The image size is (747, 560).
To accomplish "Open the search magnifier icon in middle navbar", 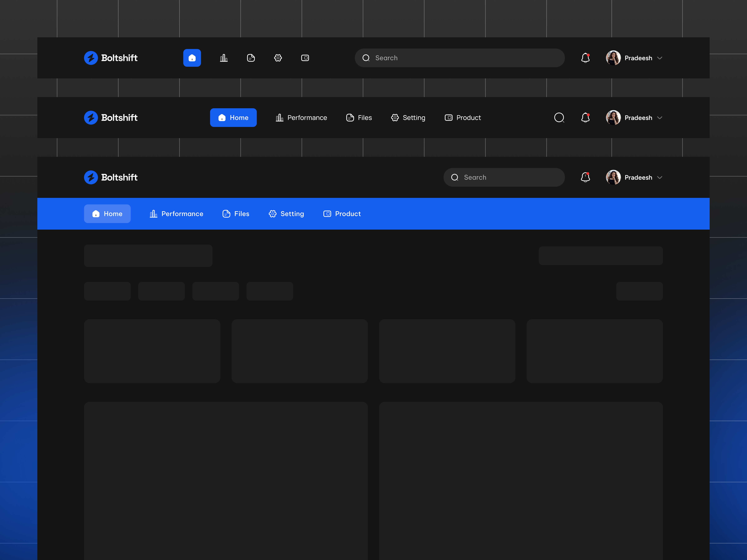I will pos(559,117).
